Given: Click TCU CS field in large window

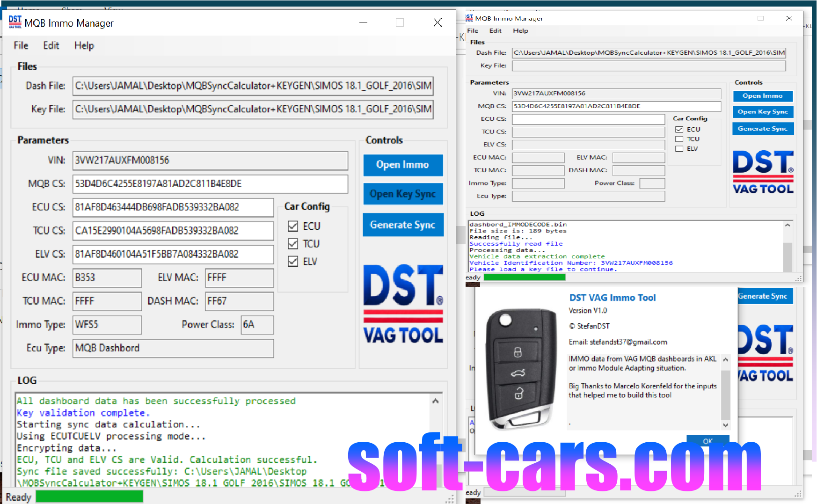Looking at the screenshot, I should (x=173, y=231).
